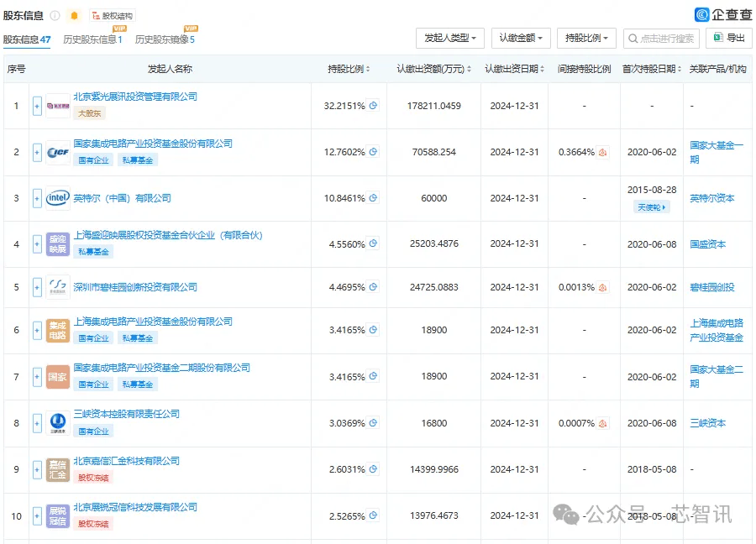Open the 国家大基金一期 related product link
Image resolution: width=756 pixels, height=544 pixels.
(716, 152)
